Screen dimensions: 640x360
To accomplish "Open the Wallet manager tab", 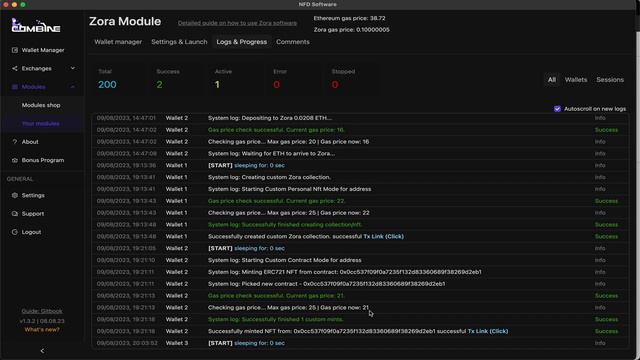I will pyautogui.click(x=118, y=42).
